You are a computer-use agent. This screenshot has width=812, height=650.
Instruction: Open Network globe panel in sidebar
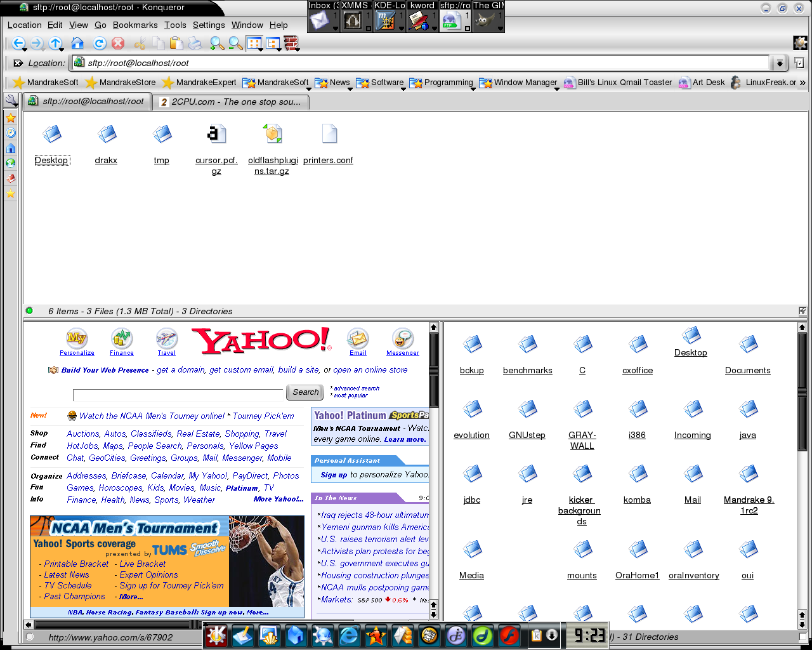11,163
